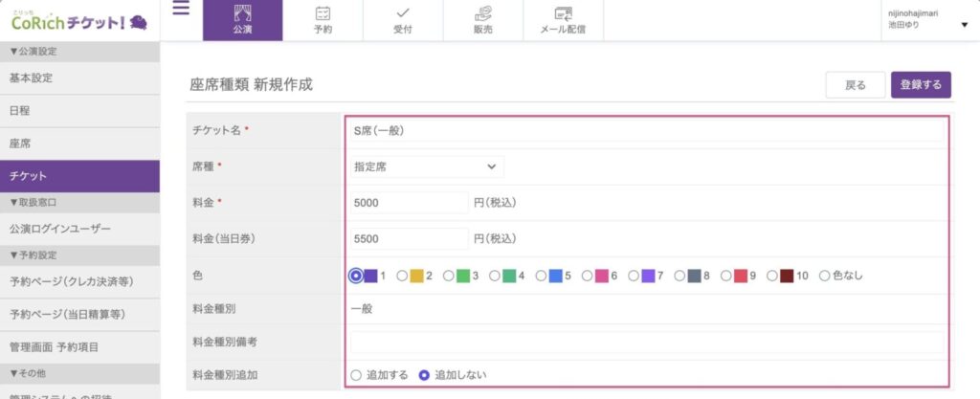Pick the green color 3 swatch

(x=463, y=276)
